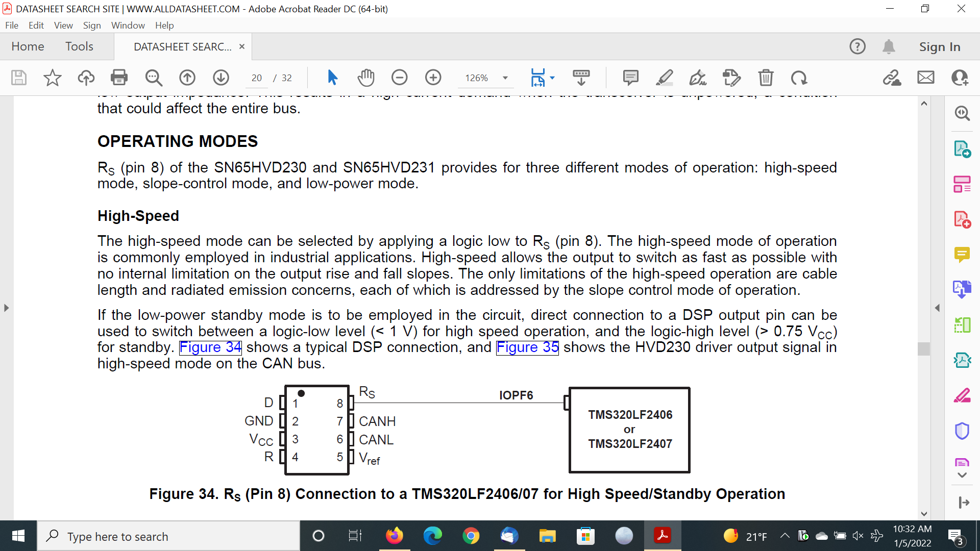
Task: Open Find text magnifier tool
Action: (153, 78)
